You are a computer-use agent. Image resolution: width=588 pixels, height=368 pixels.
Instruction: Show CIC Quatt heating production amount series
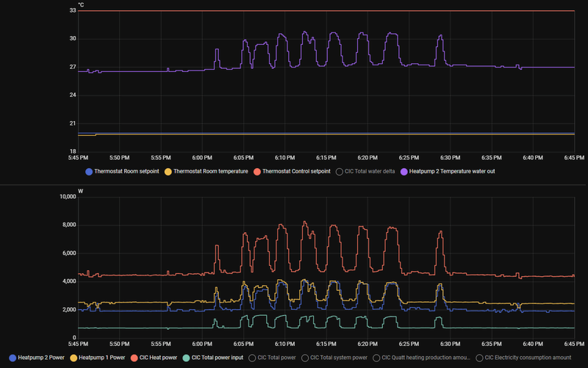(421, 358)
